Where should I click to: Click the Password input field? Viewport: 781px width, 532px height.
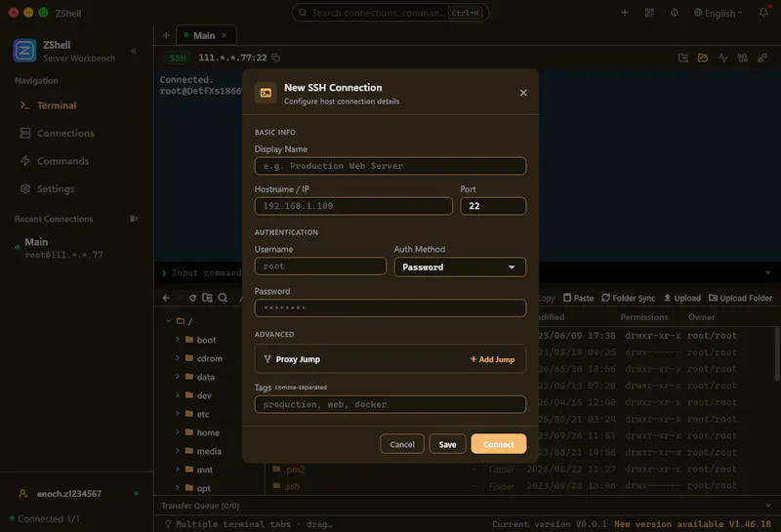click(390, 307)
